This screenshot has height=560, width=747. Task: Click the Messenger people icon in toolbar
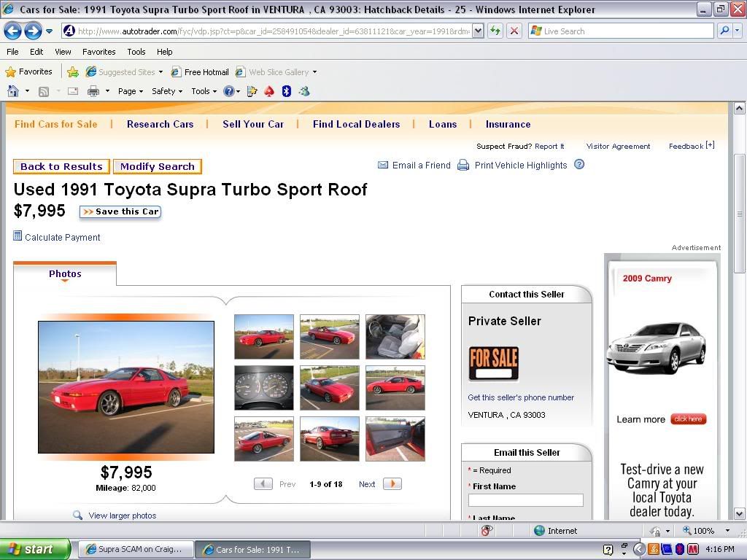(x=304, y=91)
